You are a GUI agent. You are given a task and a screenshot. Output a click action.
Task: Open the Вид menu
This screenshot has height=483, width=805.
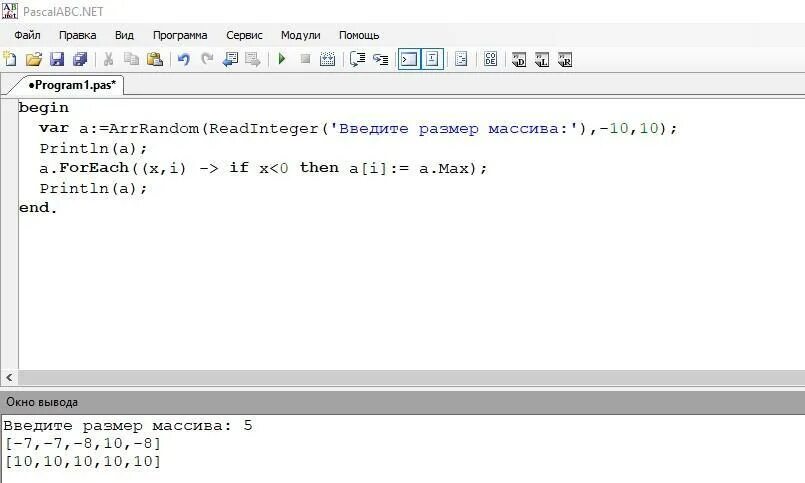(x=124, y=35)
